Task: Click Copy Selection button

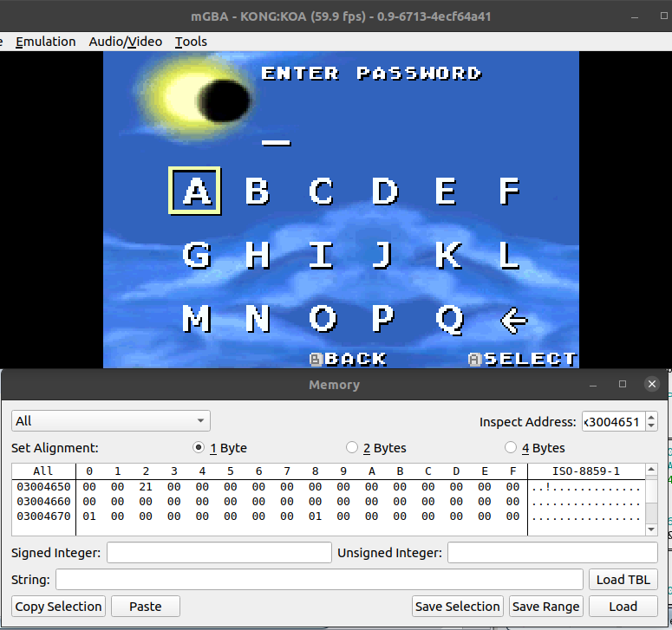Action: tap(59, 607)
